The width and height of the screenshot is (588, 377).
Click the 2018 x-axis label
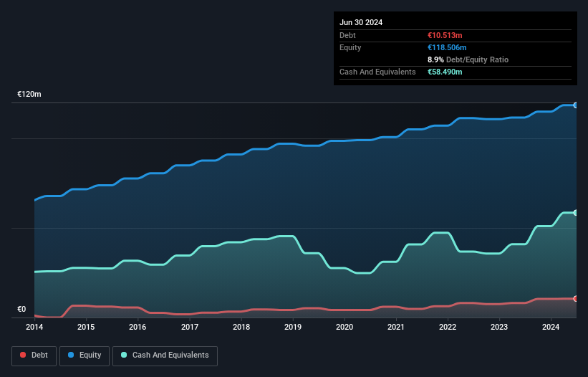pyautogui.click(x=241, y=327)
